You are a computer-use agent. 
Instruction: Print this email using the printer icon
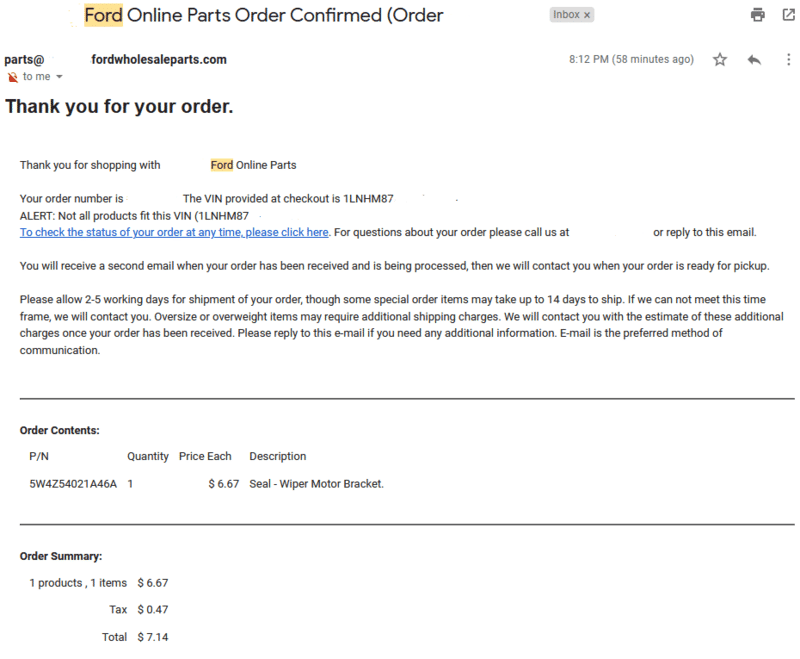758,15
